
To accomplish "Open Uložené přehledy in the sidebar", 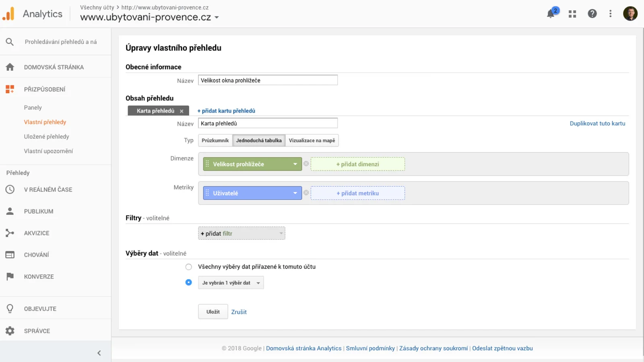I will (x=46, y=136).
